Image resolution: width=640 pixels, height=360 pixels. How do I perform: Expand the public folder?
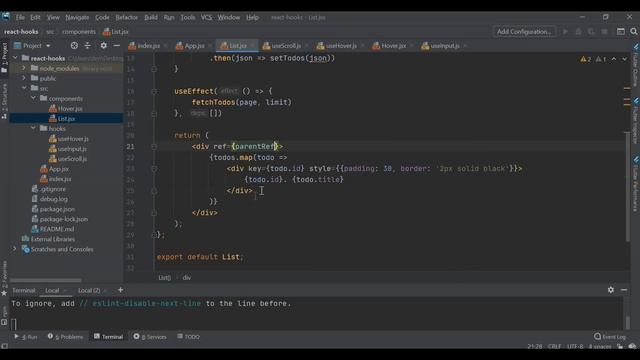coord(24,78)
